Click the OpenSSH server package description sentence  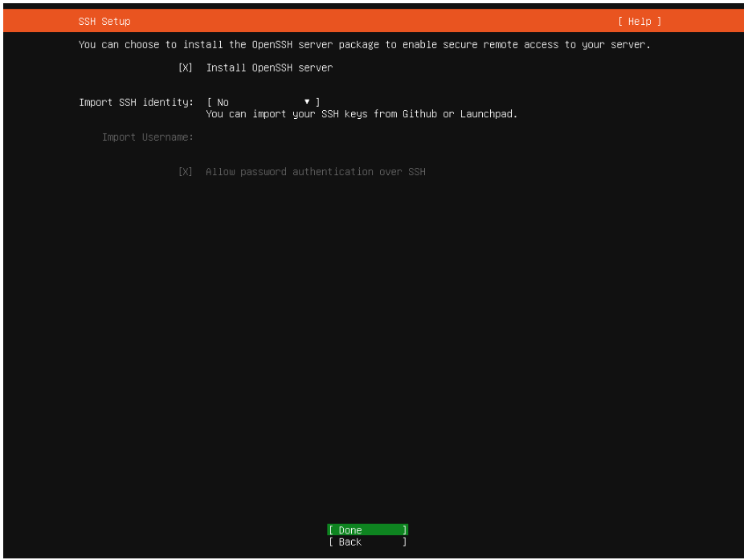(x=365, y=45)
